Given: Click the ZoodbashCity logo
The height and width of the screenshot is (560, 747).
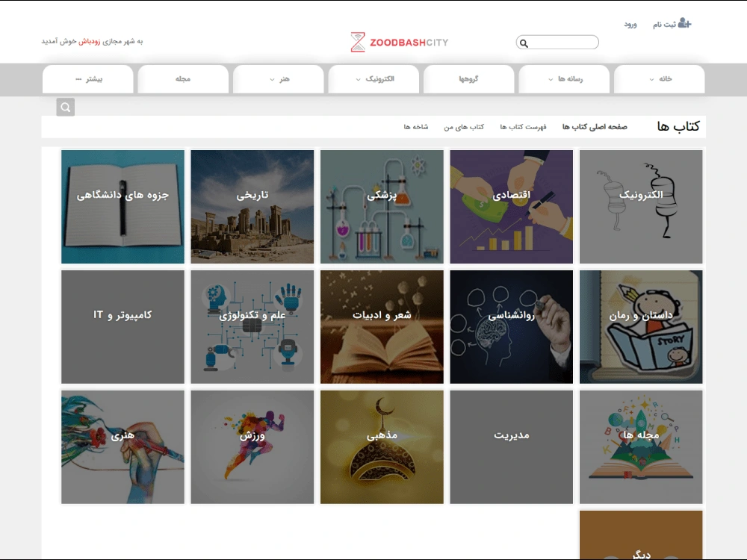Looking at the screenshot, I should 399,43.
